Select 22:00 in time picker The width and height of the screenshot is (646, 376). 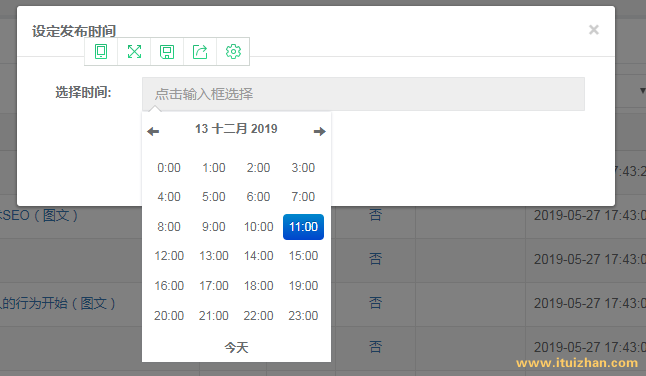click(258, 315)
